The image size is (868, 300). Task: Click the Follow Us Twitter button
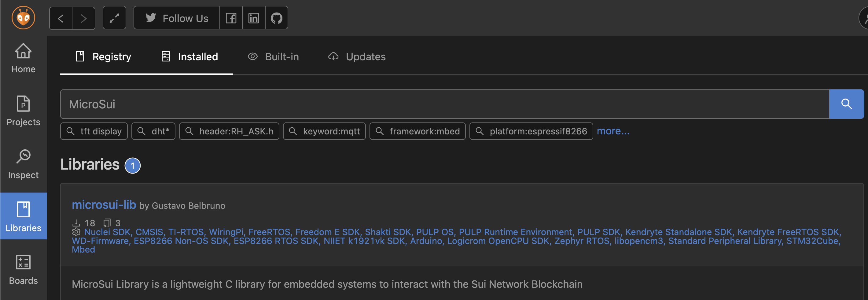coord(177,18)
